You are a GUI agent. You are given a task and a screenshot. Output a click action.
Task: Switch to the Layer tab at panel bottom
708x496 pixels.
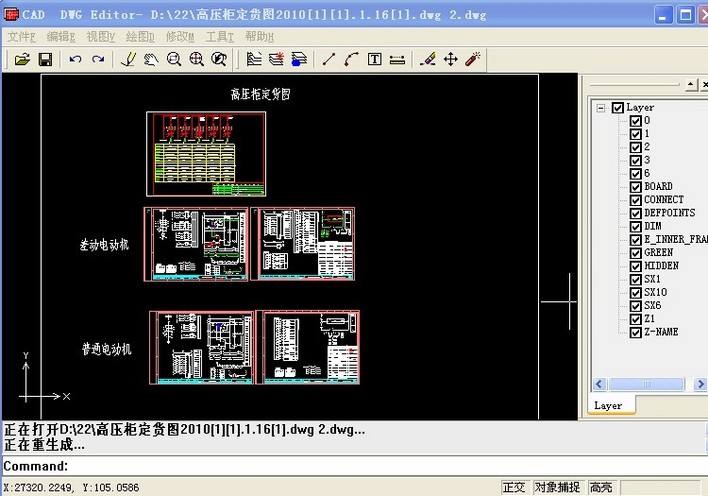(611, 405)
